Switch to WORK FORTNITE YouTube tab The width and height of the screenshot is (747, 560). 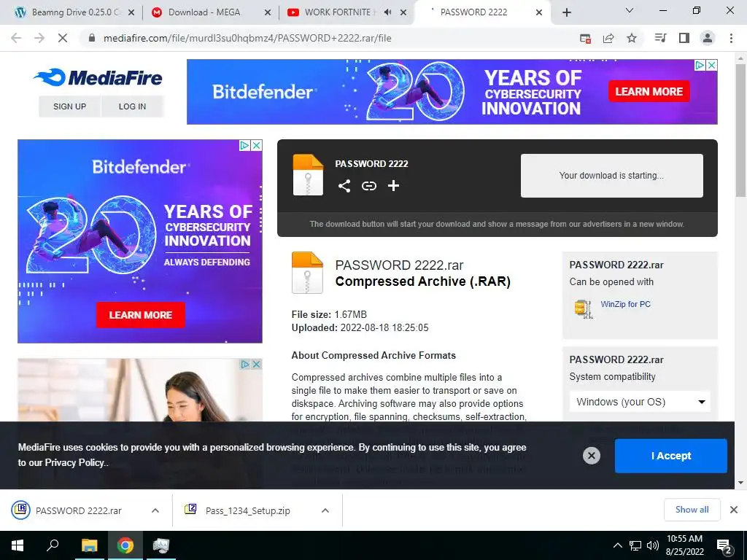[337, 12]
